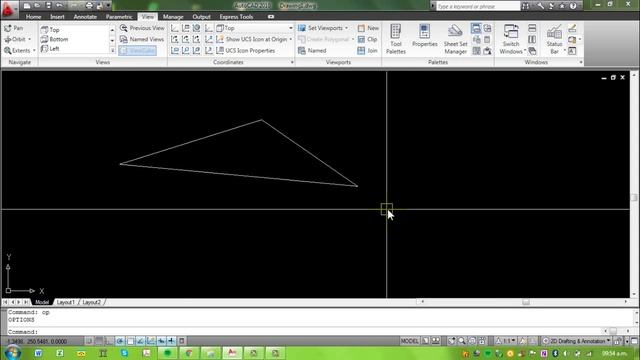Viewport: 640px width, 360px height.
Task: Click the Named Views button
Action: pyautogui.click(x=142, y=39)
